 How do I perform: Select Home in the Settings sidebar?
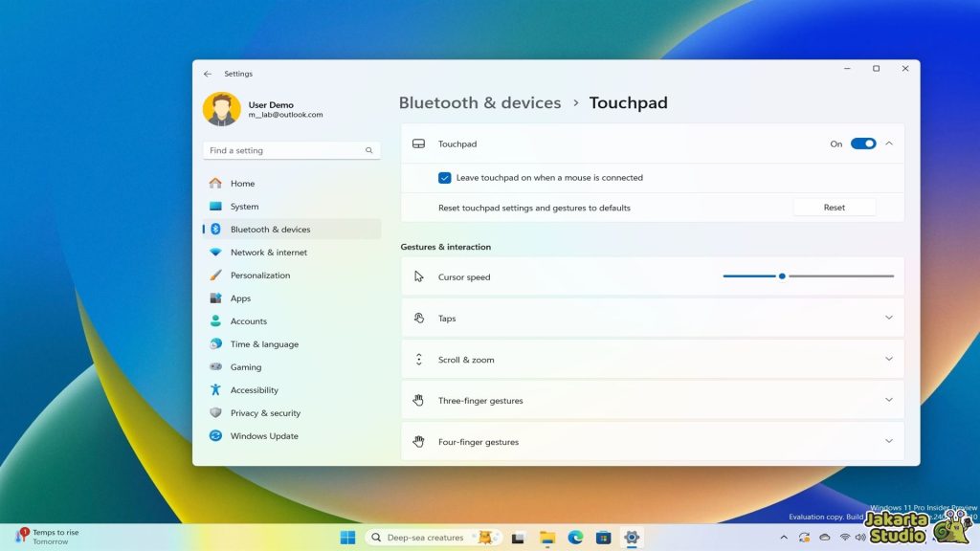(242, 183)
